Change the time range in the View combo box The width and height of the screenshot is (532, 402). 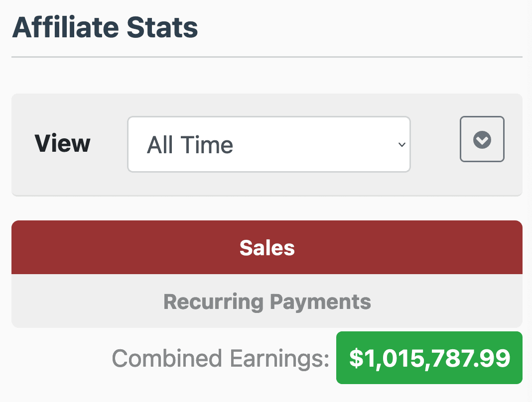pyautogui.click(x=268, y=145)
